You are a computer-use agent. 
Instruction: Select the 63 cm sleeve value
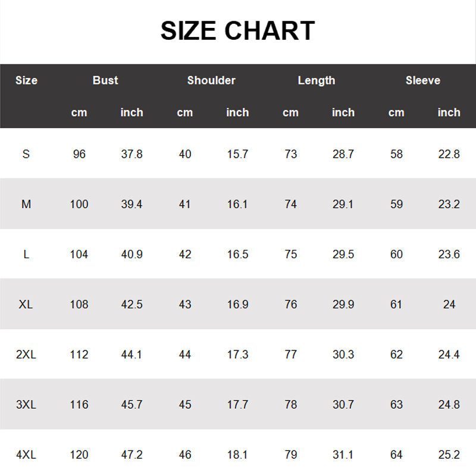[396, 405]
